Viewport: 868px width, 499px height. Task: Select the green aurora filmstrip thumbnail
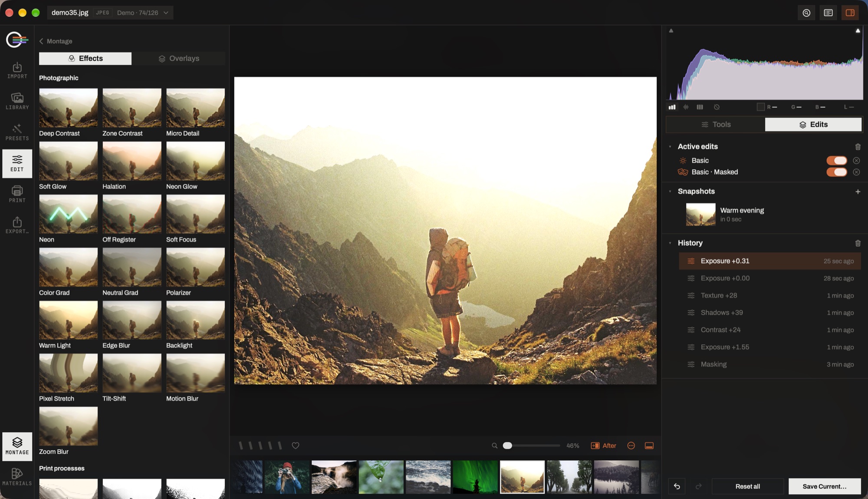click(x=475, y=477)
